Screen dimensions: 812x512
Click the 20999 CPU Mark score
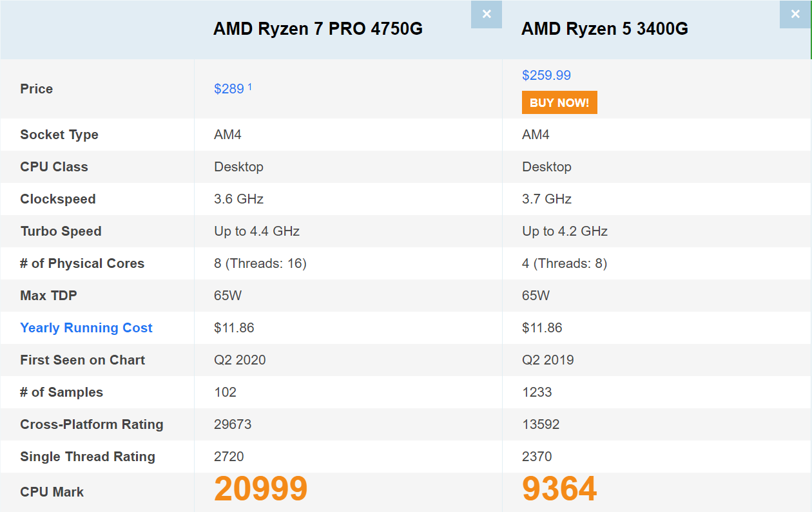[261, 489]
